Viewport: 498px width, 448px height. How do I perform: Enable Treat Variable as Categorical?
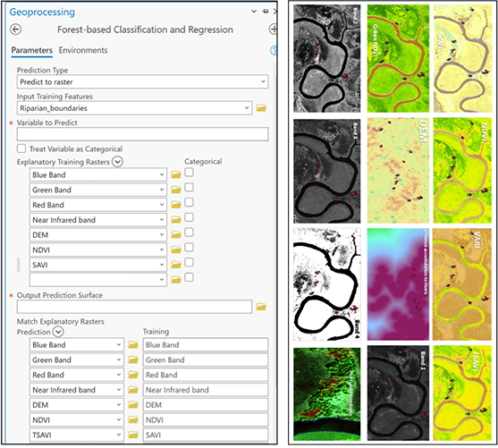click(x=21, y=148)
